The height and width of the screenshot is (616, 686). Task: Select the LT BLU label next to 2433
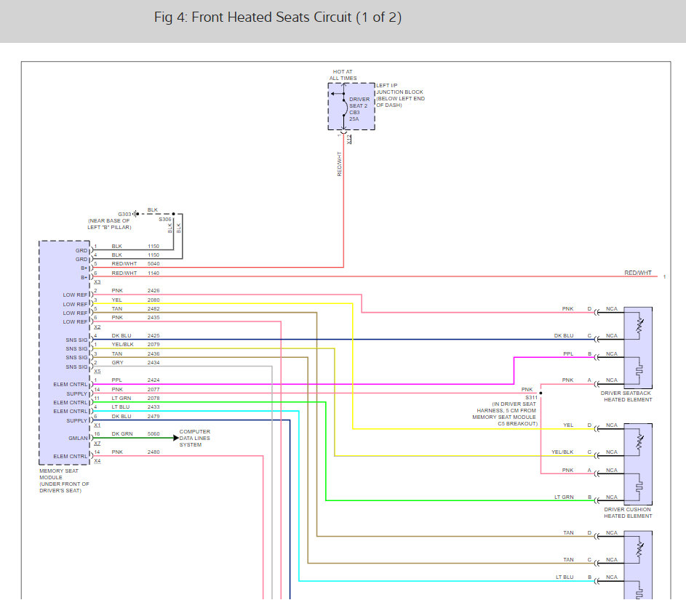[120, 407]
